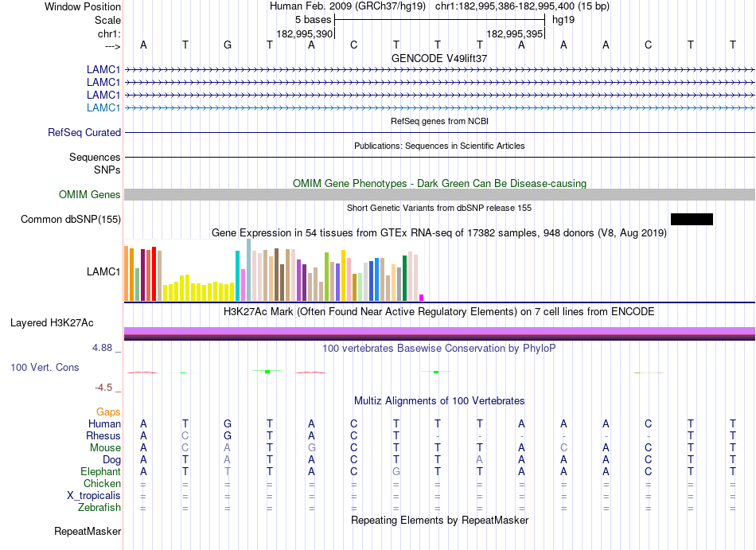This screenshot has width=756, height=550.
Task: Click the G base in the Human row
Action: (228, 423)
